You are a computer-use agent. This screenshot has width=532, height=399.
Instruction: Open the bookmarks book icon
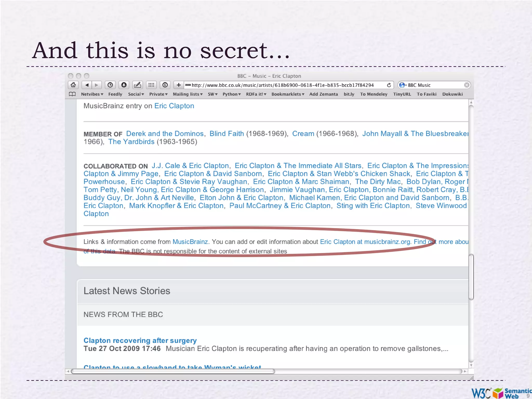pyautogui.click(x=72, y=94)
